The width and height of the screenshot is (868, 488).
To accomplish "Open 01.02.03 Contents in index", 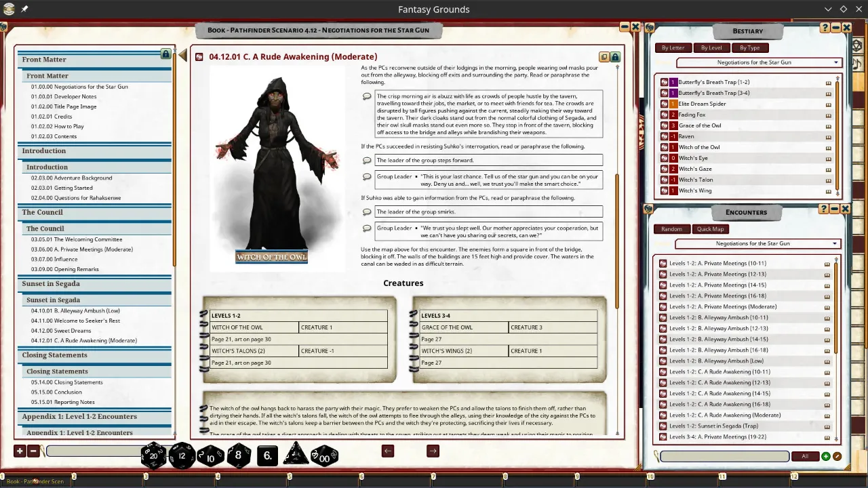I will coord(54,136).
